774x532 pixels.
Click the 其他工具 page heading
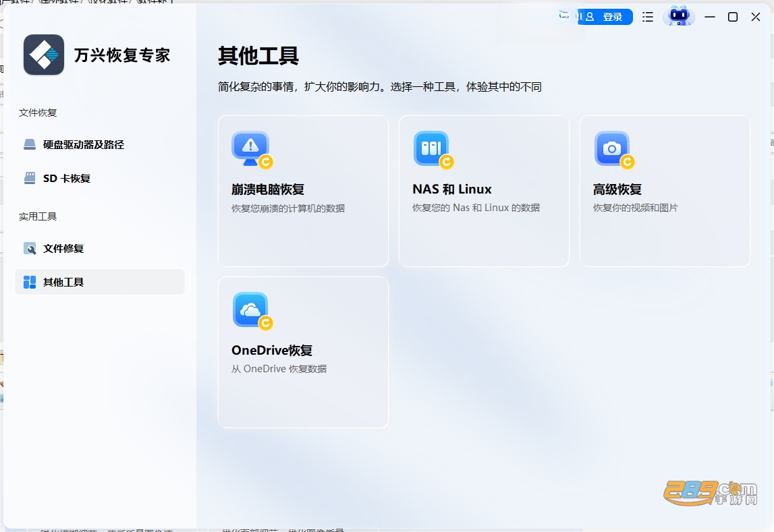tap(258, 56)
